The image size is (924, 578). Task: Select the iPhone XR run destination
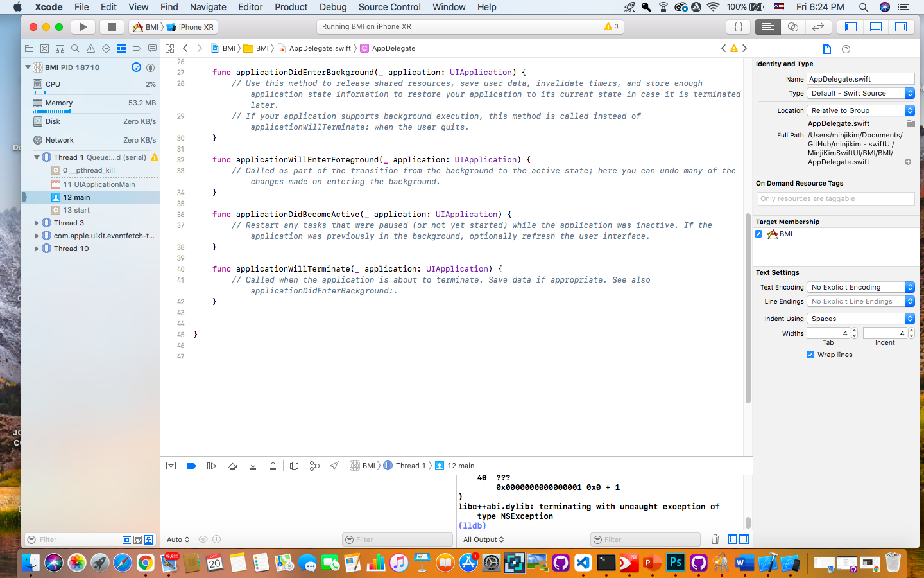(x=191, y=27)
